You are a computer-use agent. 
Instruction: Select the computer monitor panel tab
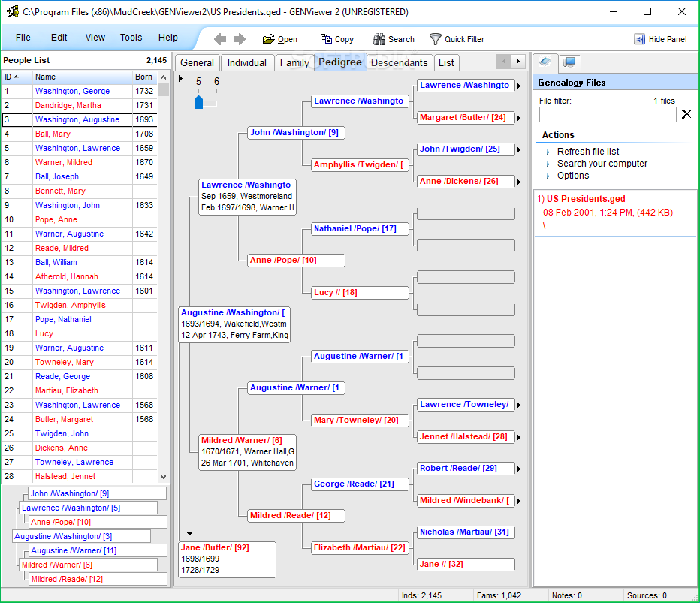click(569, 62)
